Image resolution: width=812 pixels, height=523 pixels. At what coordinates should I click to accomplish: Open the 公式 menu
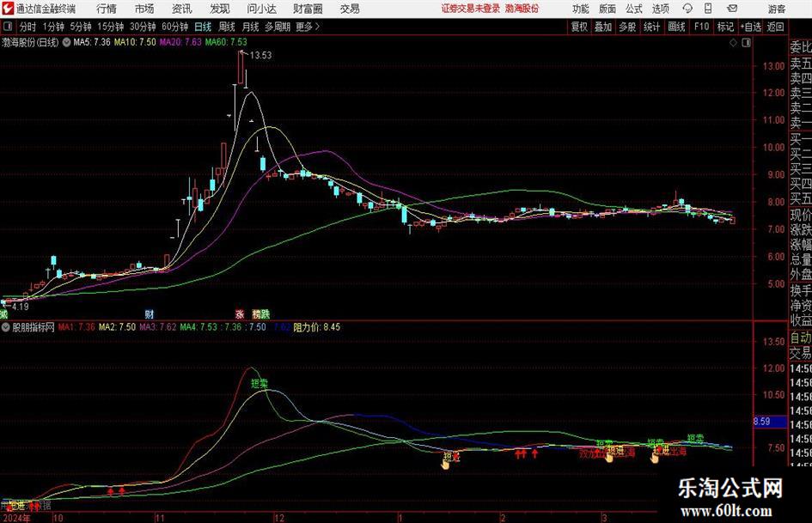click(633, 9)
